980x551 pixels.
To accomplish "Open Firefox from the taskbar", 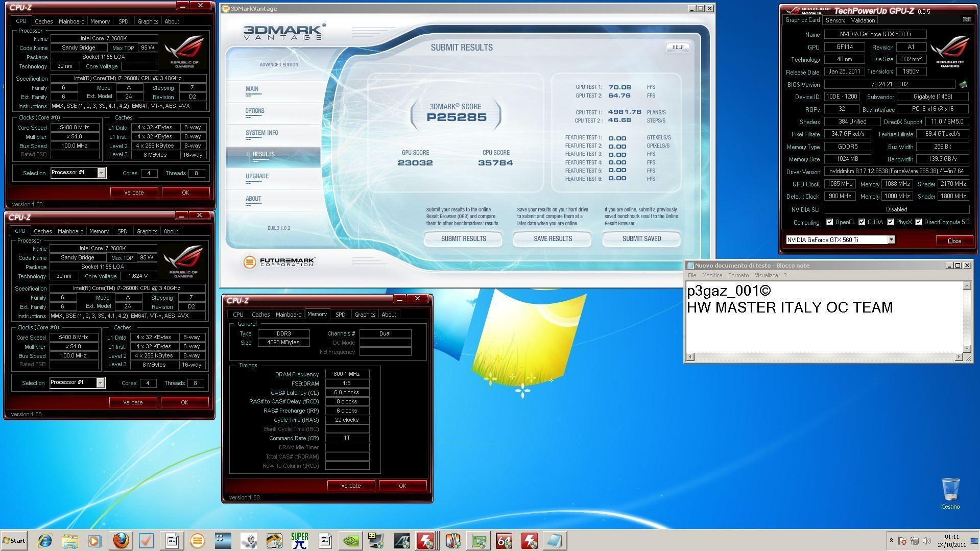I will point(121,540).
